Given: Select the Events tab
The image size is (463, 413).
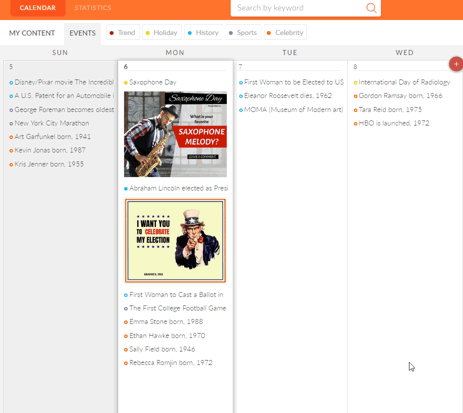Looking at the screenshot, I should click(x=82, y=33).
